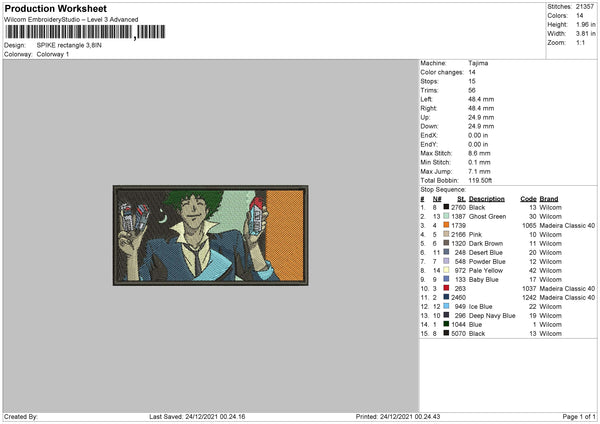
Task: Select the Powder Blue color swatch
Action: pos(446,261)
